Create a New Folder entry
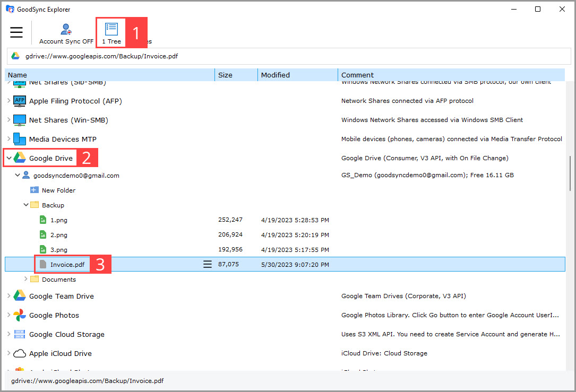Screen dimensions: 576x392 58,190
